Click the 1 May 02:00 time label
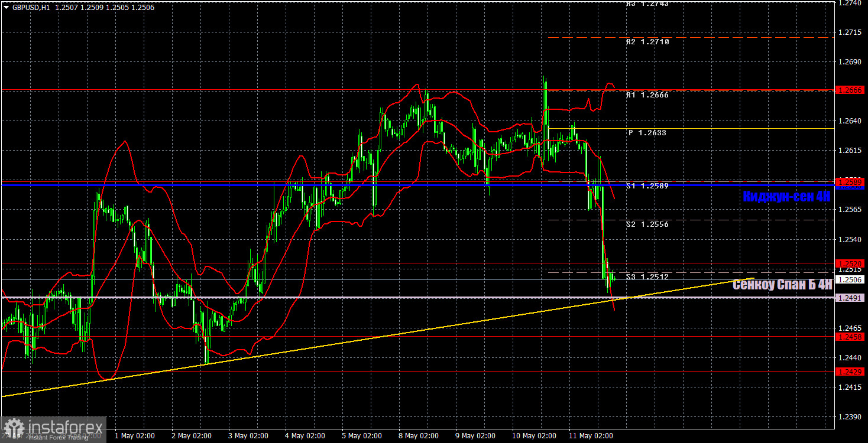Image resolution: width=868 pixels, height=443 pixels. click(x=135, y=436)
